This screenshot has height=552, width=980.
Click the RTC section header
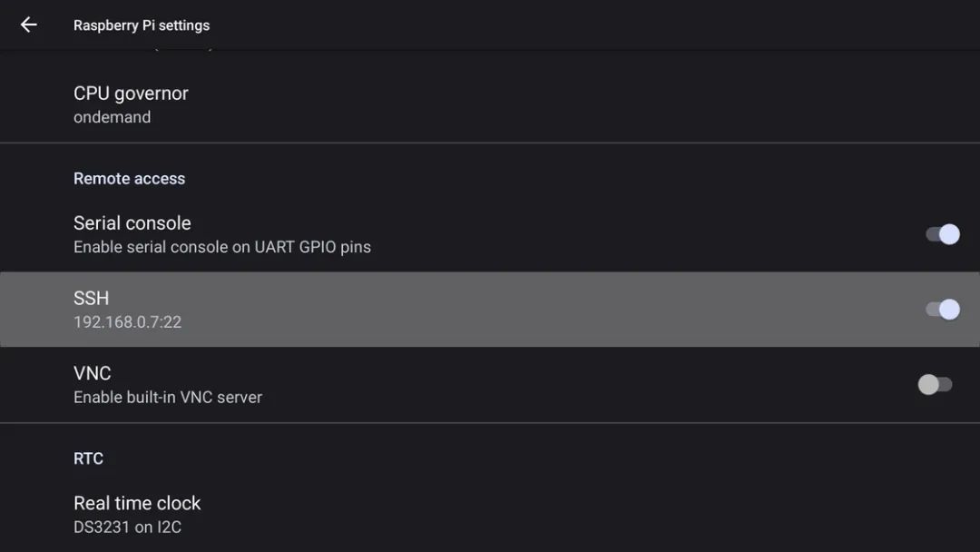(88, 458)
